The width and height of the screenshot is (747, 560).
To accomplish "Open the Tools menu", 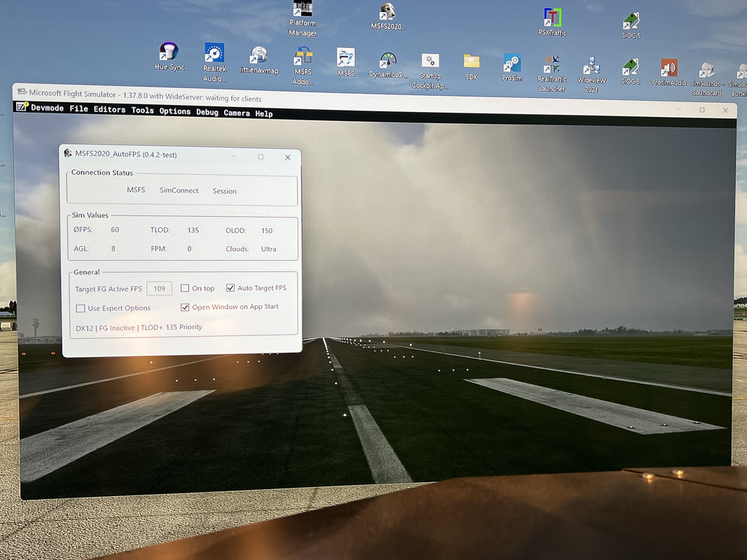I will tap(142, 111).
